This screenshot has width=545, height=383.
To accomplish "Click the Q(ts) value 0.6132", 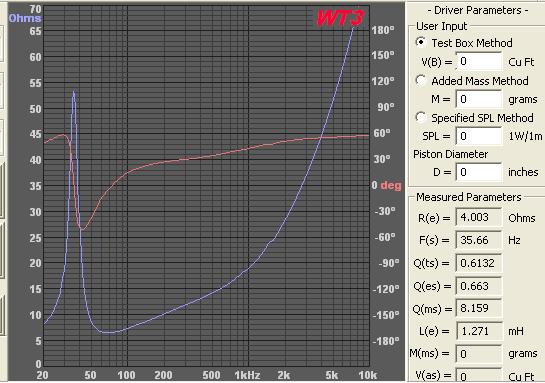I will point(479,263).
